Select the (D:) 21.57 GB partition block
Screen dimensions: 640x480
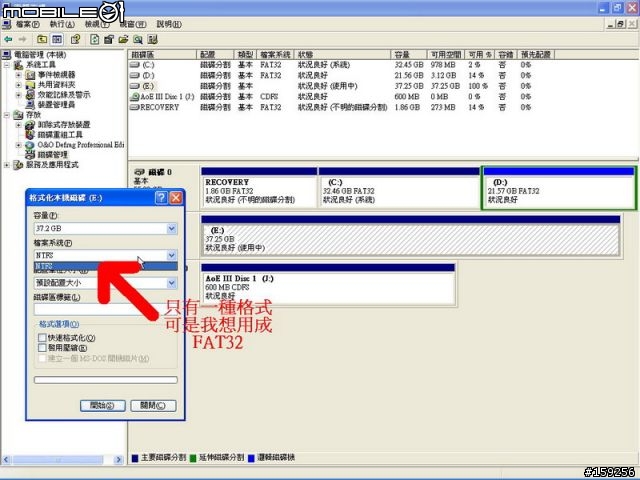pos(559,188)
